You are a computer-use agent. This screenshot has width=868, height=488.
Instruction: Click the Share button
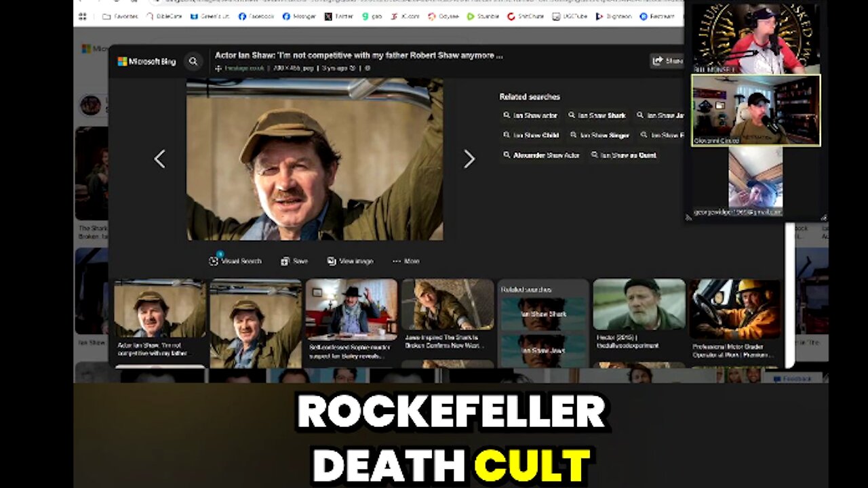(x=667, y=61)
